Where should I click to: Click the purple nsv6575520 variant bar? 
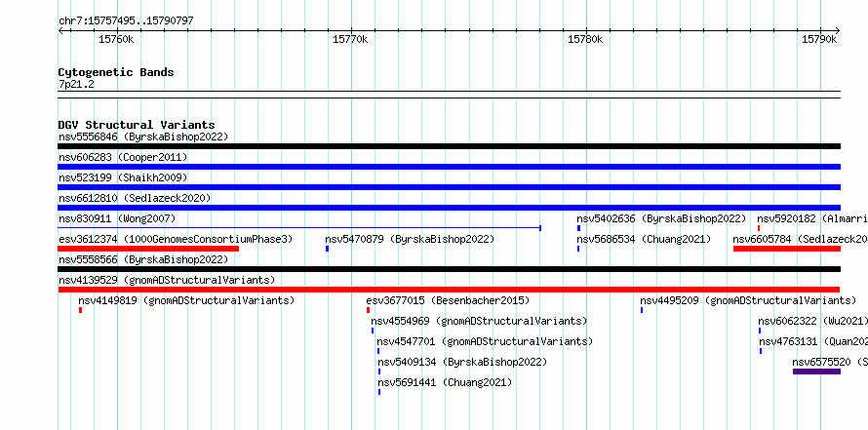(816, 371)
